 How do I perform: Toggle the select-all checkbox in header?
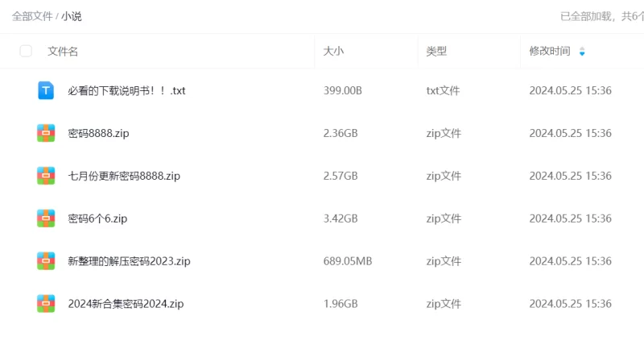[x=26, y=51]
